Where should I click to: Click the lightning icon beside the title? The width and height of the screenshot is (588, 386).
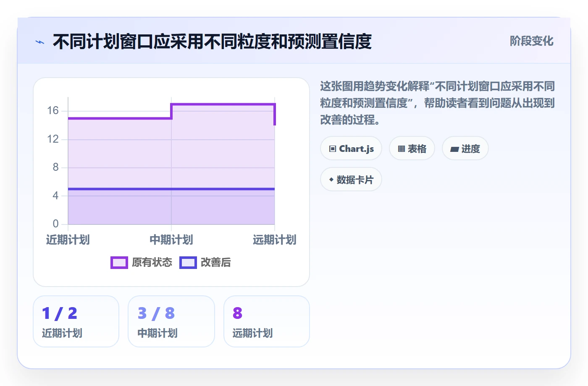(40, 42)
